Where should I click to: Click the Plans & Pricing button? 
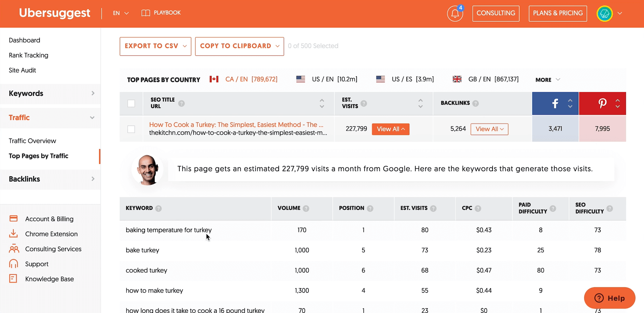(x=557, y=13)
